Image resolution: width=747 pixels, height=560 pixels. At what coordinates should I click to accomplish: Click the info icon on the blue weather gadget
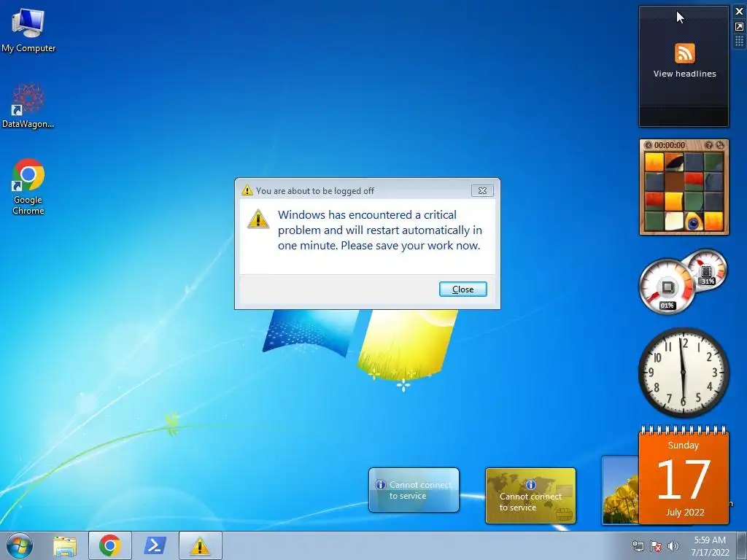click(x=381, y=485)
